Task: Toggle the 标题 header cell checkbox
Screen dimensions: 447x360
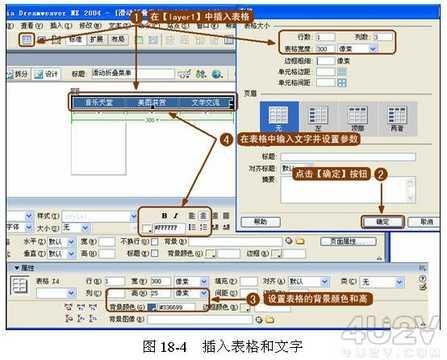Action: tap(155, 254)
